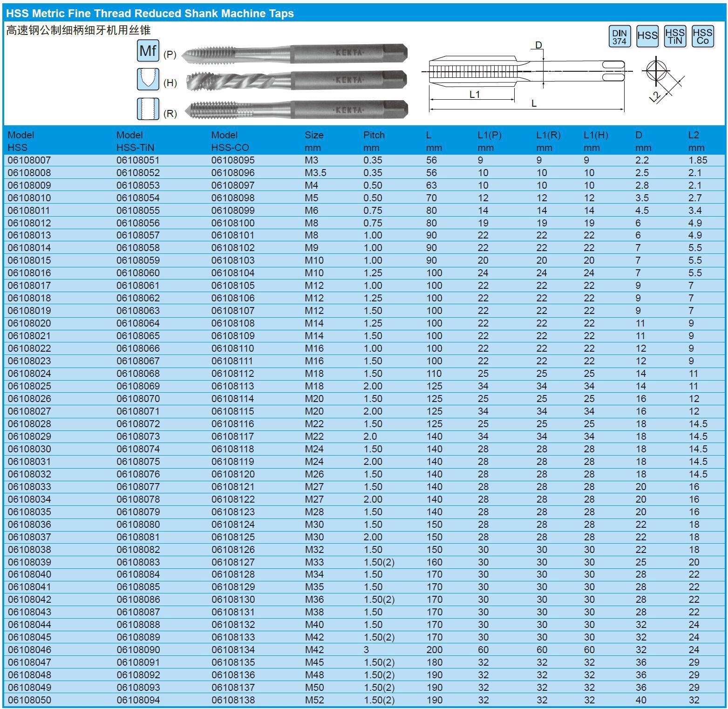
Task: Click the spiral flute (H) tap type icon
Action: pos(148,79)
